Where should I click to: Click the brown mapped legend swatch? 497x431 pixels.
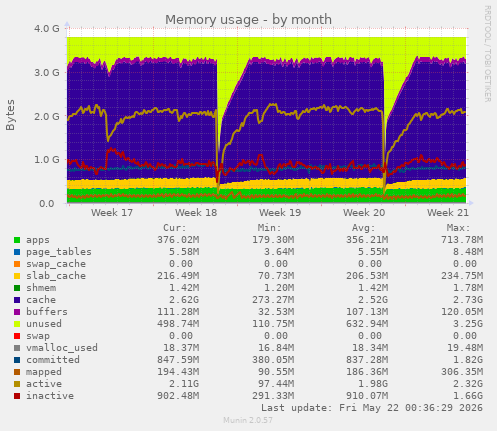coord(17,372)
